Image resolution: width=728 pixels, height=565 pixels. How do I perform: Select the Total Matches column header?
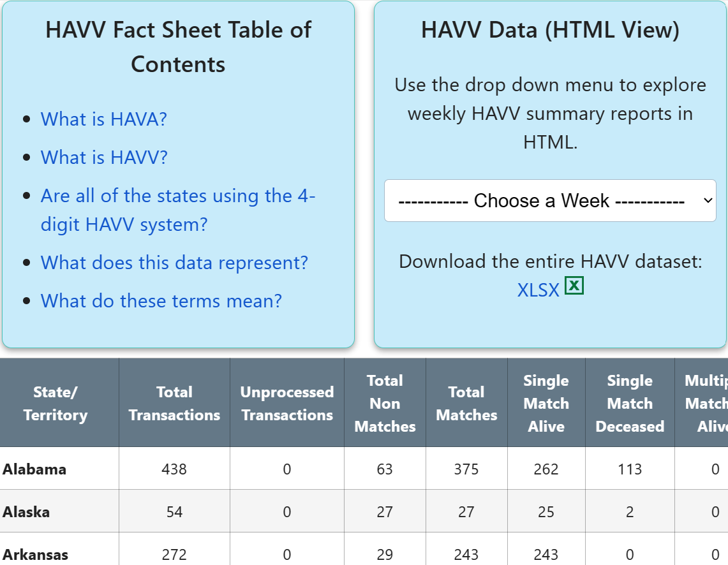click(466, 403)
